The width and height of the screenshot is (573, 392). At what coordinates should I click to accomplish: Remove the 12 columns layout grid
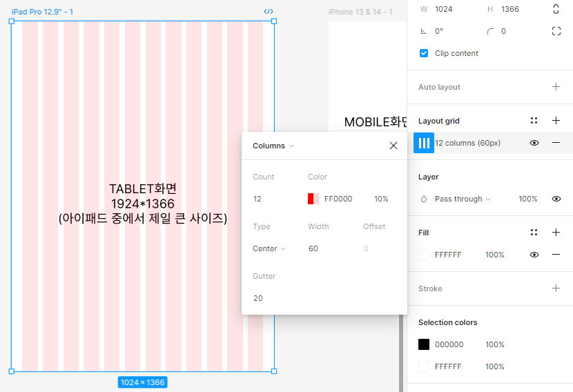[556, 143]
